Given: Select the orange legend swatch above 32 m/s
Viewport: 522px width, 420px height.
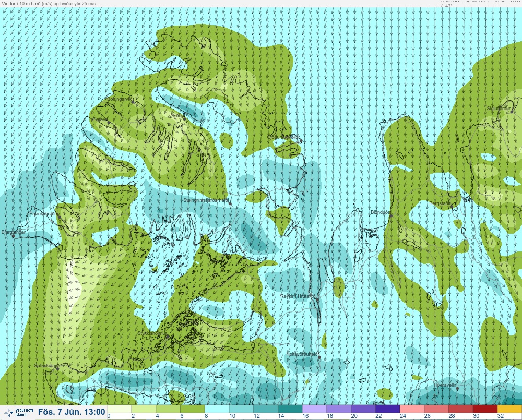Looking at the screenshot, I should [509, 409].
